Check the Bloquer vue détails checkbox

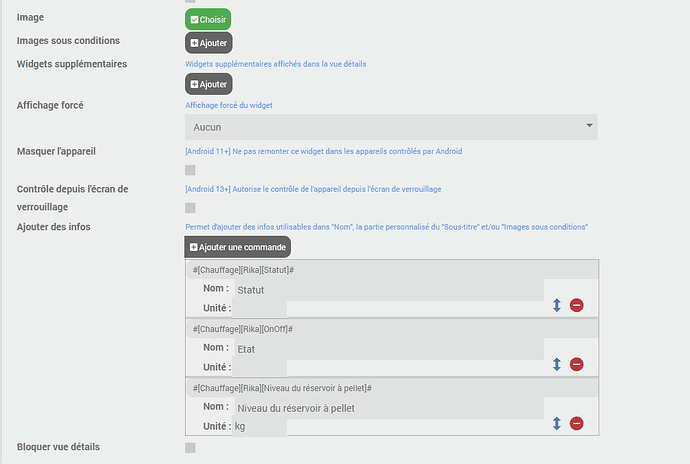point(190,447)
